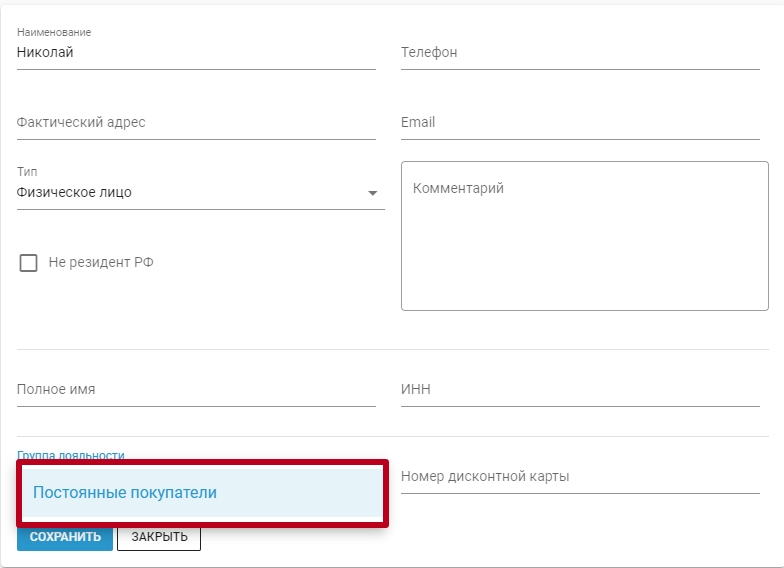Focus the Фактический адрес field
The height and width of the screenshot is (568, 784).
[x=196, y=122]
